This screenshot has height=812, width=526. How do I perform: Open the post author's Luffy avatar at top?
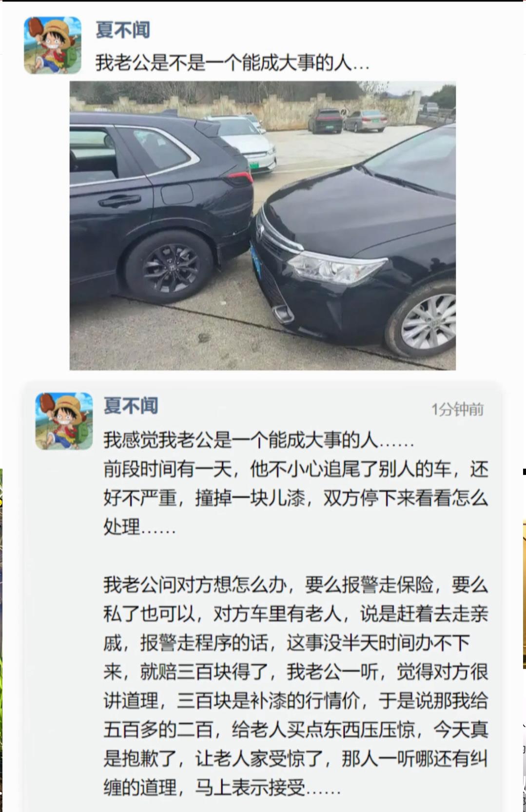point(53,45)
